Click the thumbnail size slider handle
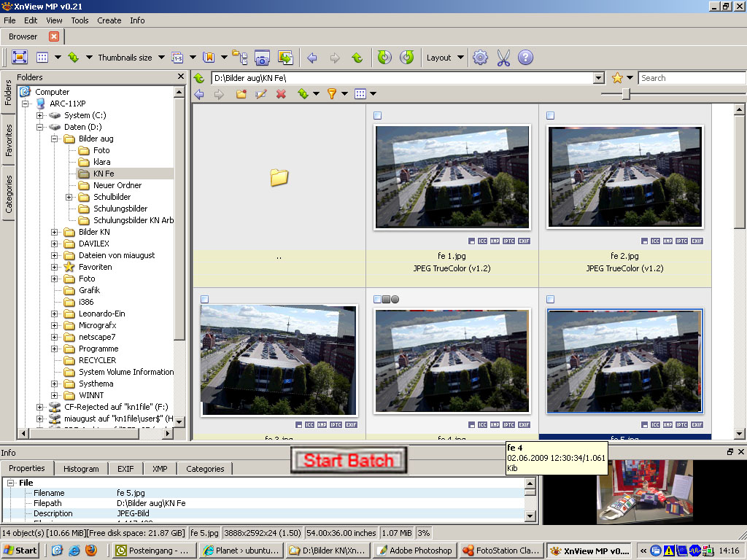Viewport: 747px width, 560px height. point(626,94)
